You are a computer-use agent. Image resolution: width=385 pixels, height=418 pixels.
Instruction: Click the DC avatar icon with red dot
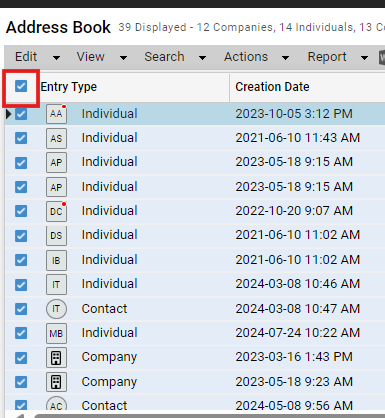pos(56,211)
